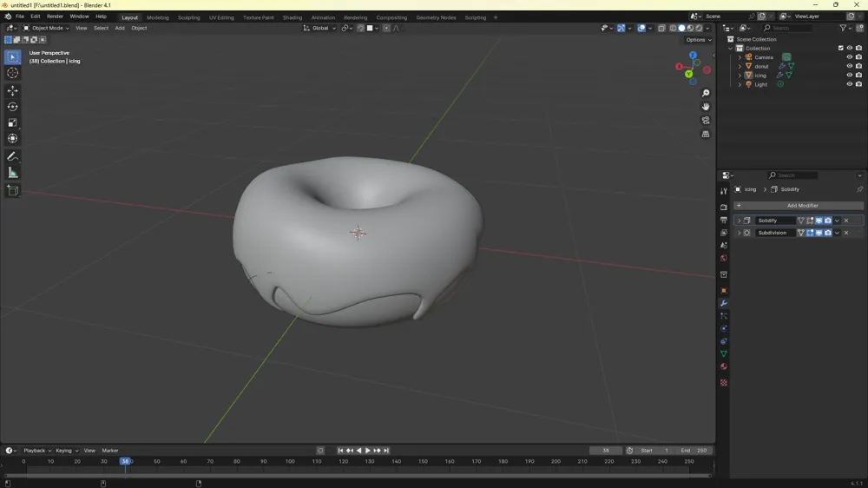Toggle Subdivision modifier render visibility
868x488 pixels.
click(x=828, y=233)
